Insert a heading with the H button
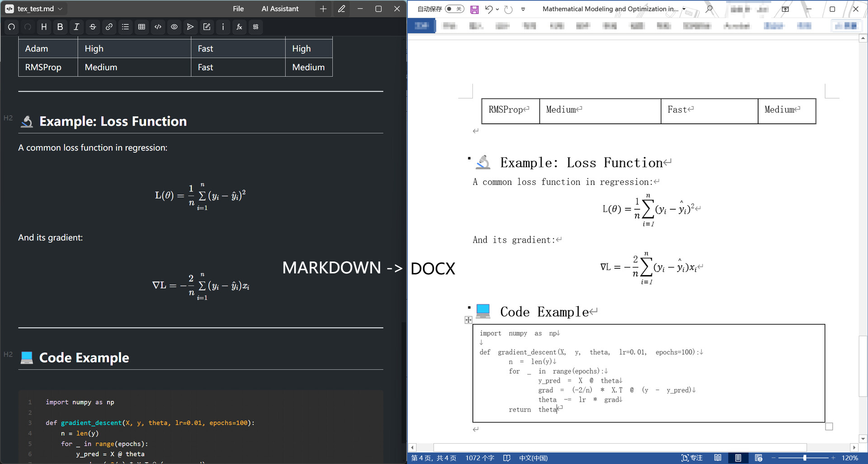Screen dimensions: 868x464 click(x=44, y=27)
